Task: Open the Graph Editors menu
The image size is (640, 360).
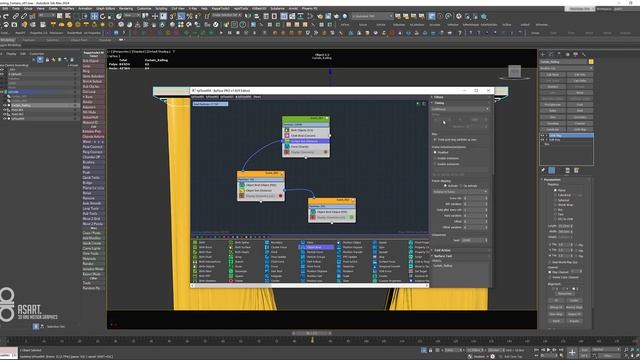Action: coord(105,8)
